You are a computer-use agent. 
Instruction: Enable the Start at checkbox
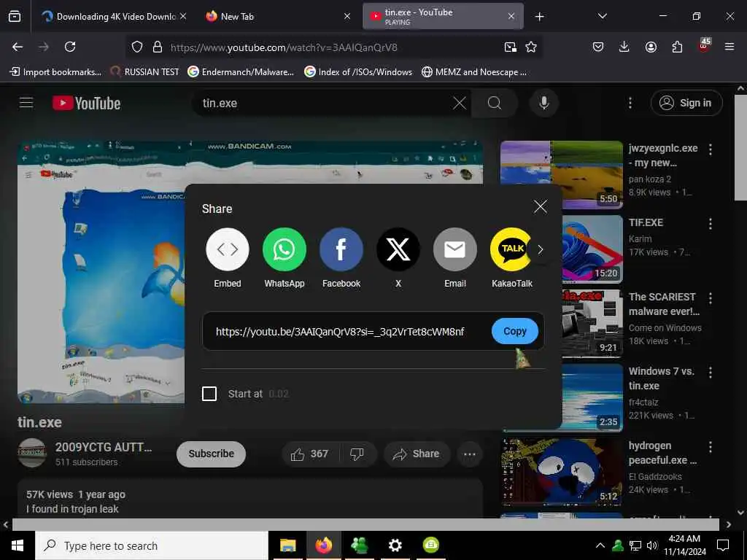point(209,394)
